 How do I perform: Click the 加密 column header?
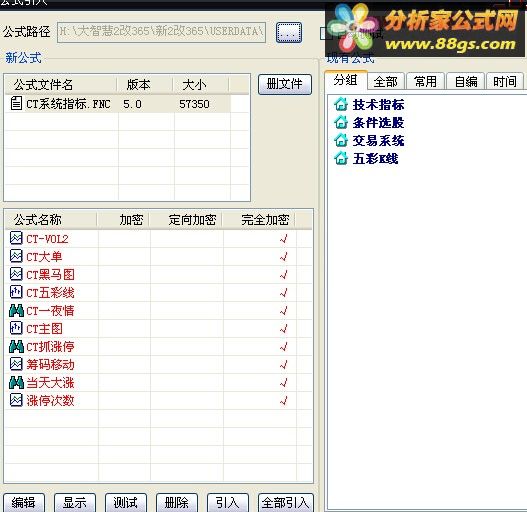point(123,220)
